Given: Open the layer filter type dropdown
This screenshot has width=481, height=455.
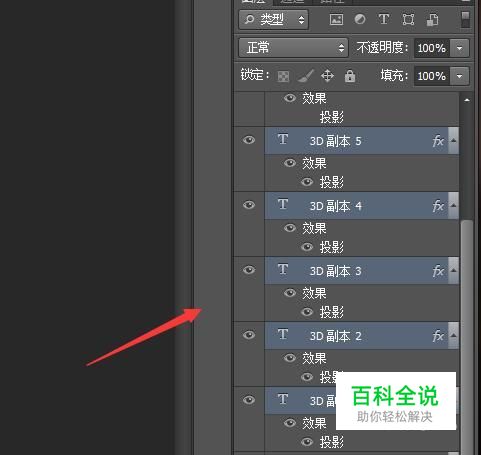Looking at the screenshot, I should point(274,20).
